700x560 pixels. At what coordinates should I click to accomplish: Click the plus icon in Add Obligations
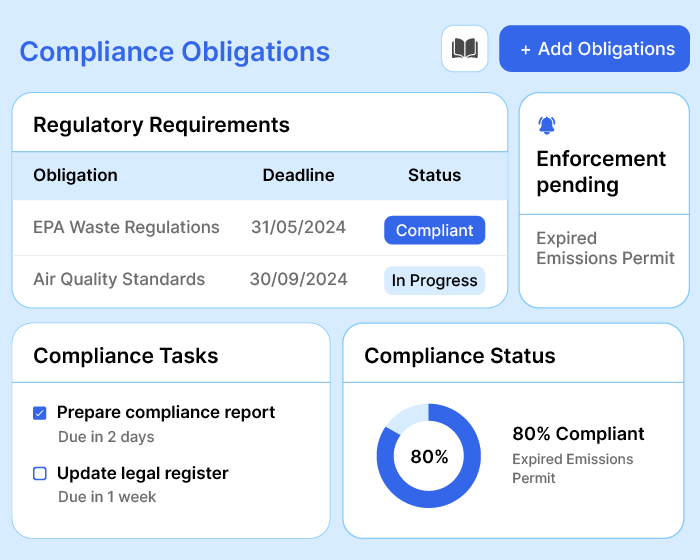526,49
